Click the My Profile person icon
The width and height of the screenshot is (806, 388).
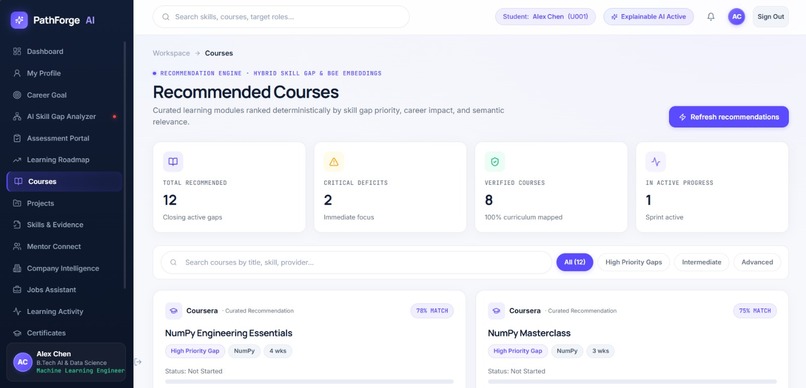tap(17, 73)
